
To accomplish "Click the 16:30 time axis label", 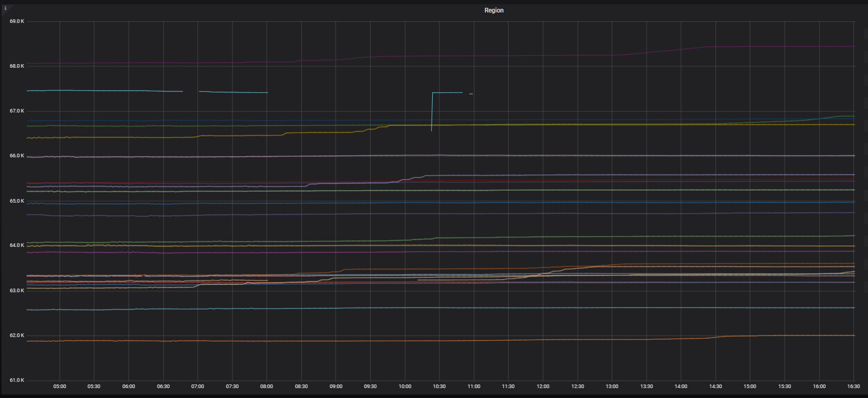I will click(853, 387).
